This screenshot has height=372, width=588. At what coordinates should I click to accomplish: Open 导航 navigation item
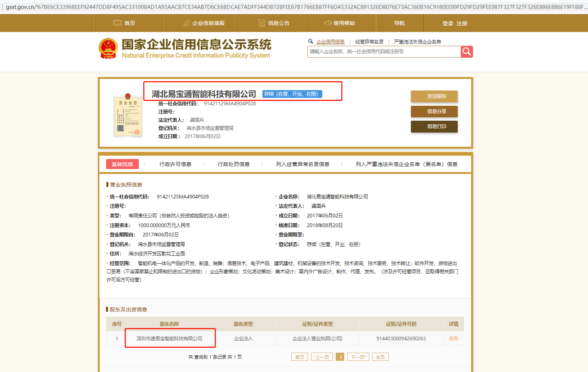[x=400, y=23]
